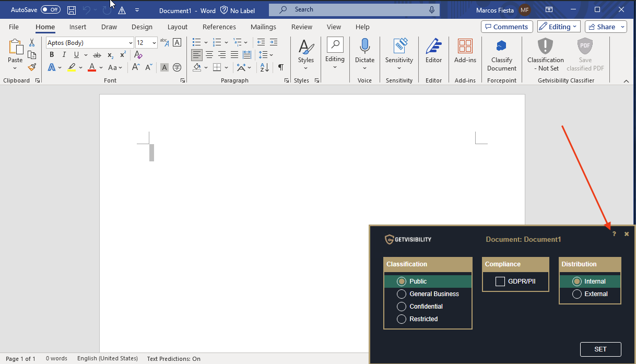This screenshot has height=364, width=636.
Task: Open the font size dropdown
Action: [154, 43]
